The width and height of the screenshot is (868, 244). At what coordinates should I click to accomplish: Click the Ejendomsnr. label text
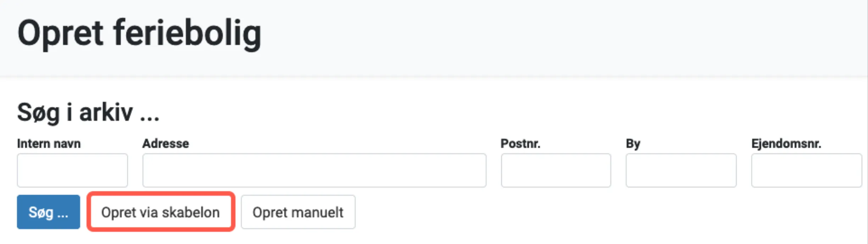point(786,144)
